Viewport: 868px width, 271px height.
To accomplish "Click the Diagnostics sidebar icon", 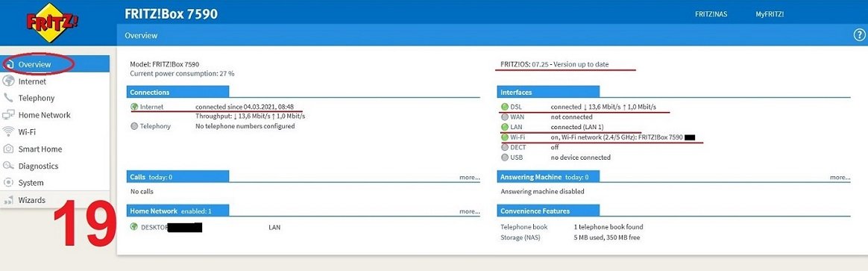I will point(8,166).
